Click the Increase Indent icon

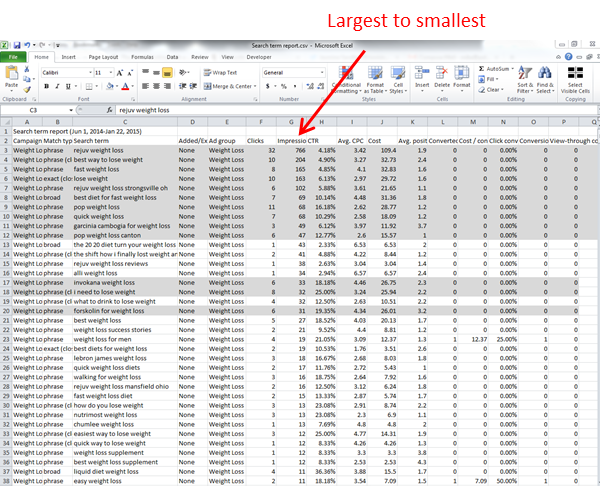click(193, 86)
